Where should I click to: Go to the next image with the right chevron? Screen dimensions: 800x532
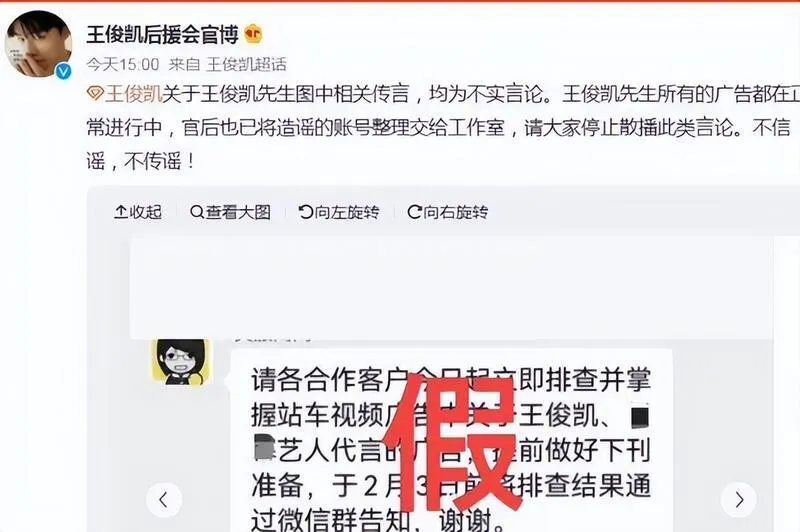[739, 499]
